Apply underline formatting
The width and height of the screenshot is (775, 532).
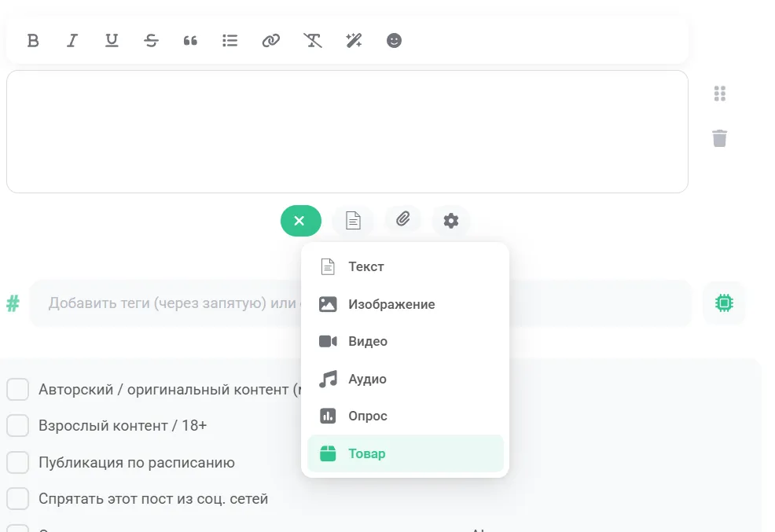(112, 41)
